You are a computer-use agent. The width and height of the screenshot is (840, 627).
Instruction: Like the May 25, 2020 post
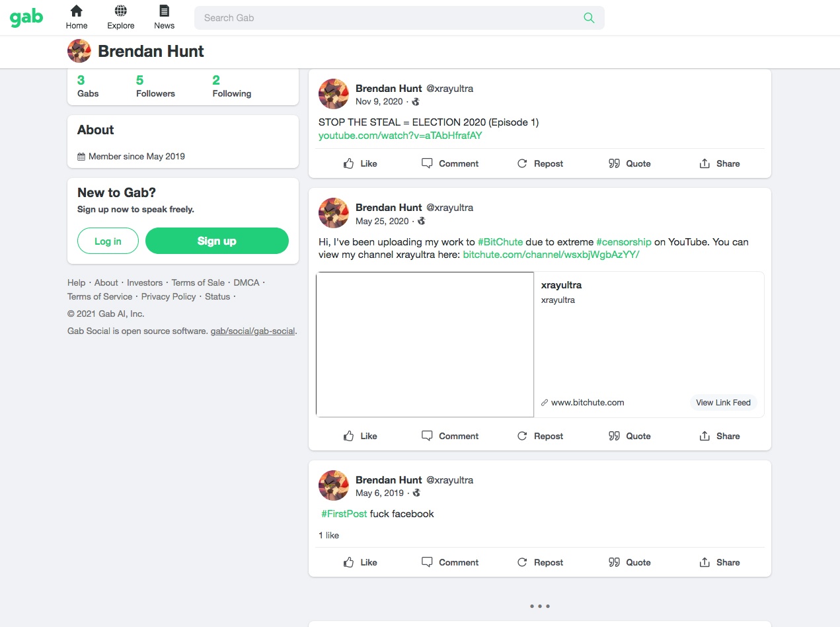pyautogui.click(x=360, y=436)
